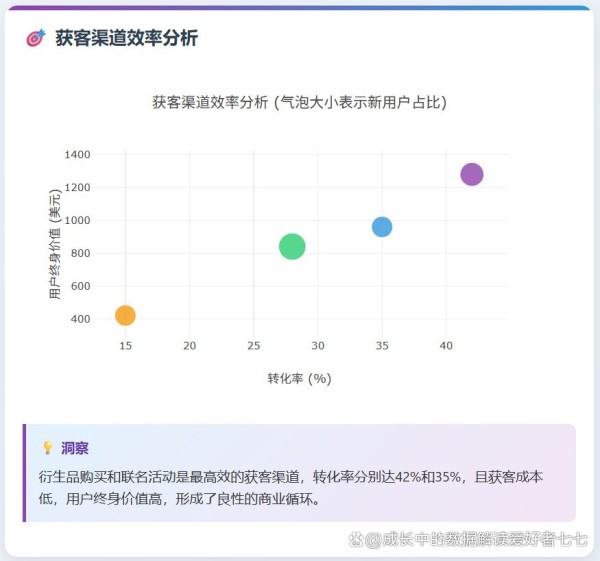The width and height of the screenshot is (600, 561).
Task: Click the 1000 y-axis tick label
Action: (x=77, y=221)
